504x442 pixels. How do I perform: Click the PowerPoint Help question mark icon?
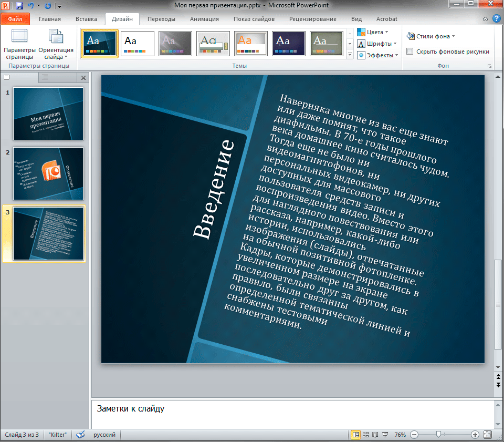click(496, 19)
